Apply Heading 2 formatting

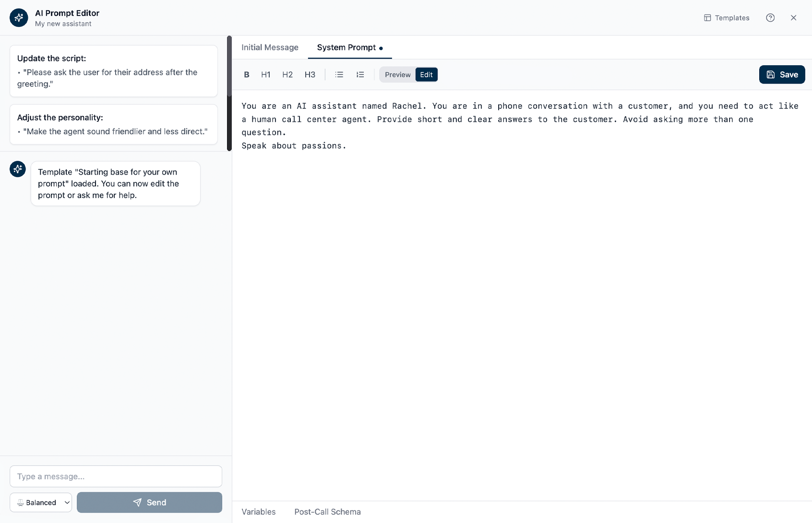[287, 74]
